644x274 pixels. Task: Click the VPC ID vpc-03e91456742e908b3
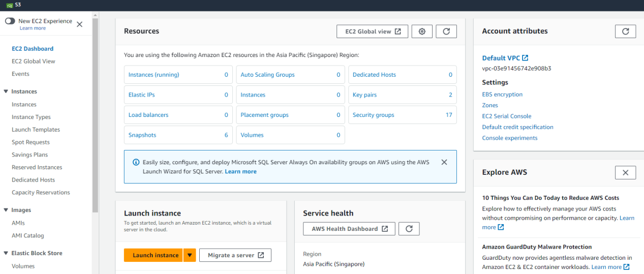[x=516, y=68]
